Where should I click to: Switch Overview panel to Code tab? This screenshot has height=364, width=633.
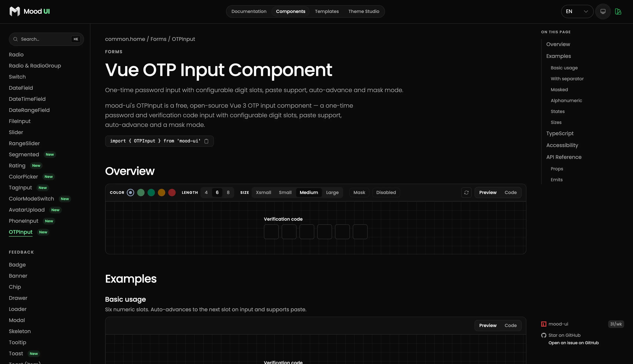pyautogui.click(x=510, y=193)
